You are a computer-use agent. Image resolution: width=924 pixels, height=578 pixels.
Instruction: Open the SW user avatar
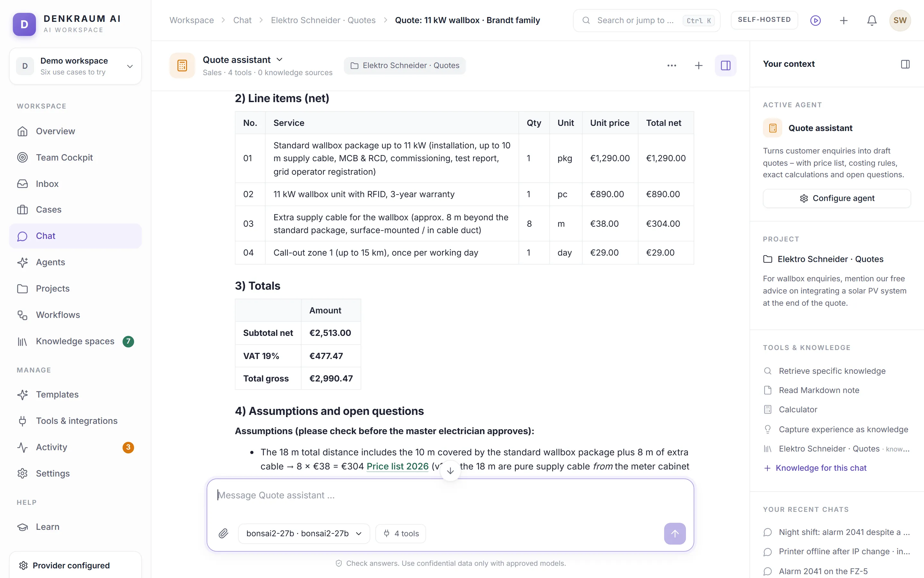(900, 20)
